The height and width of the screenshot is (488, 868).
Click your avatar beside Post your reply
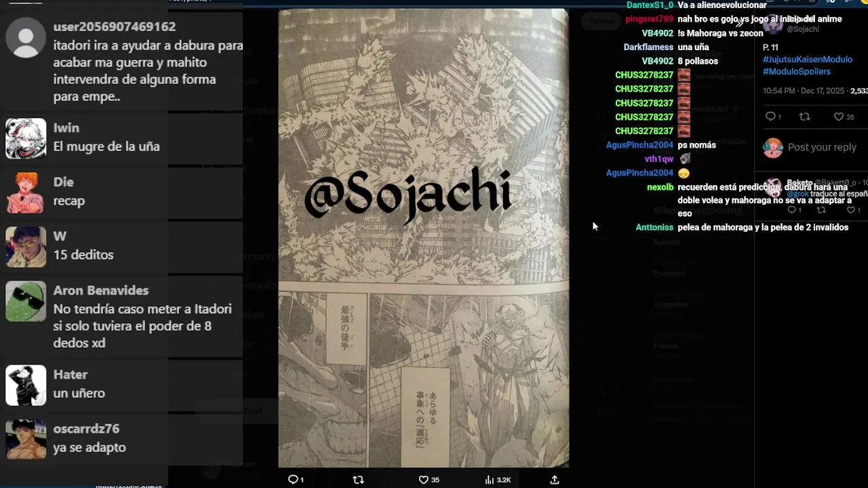pyautogui.click(x=772, y=147)
